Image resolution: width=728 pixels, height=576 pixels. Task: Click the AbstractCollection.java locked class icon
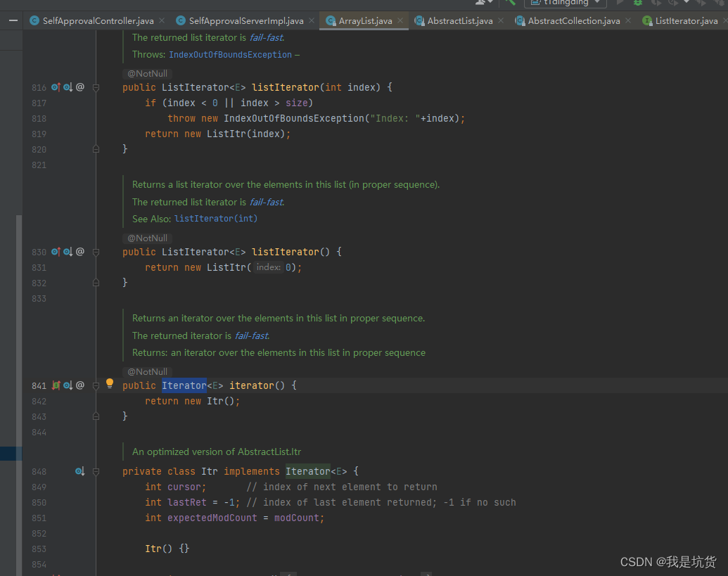520,20
